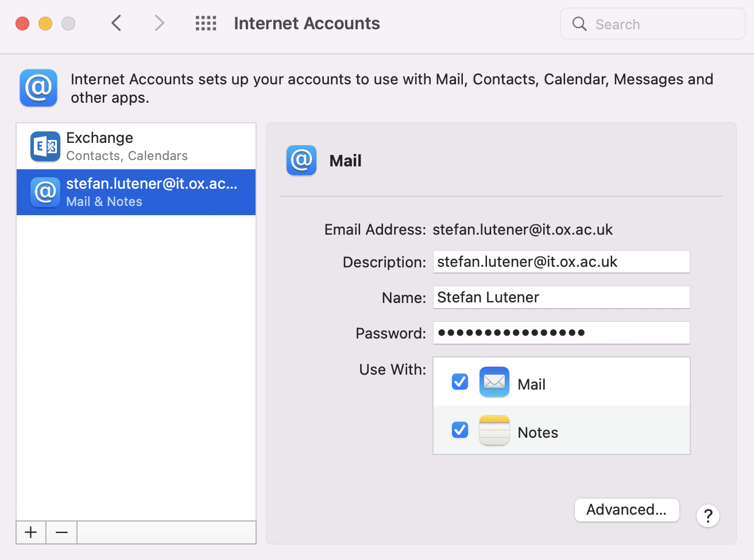
Task: Uncheck the Mail checkbox
Action: coord(460,382)
